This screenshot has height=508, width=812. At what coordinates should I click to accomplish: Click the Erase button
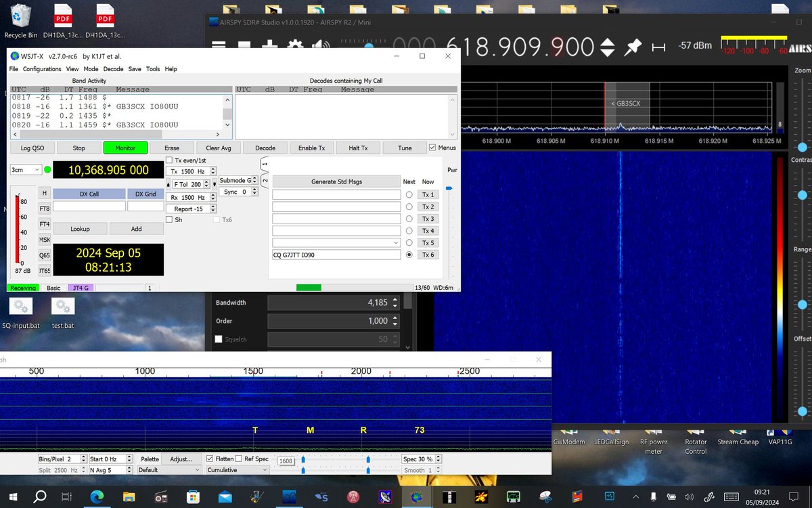pyautogui.click(x=172, y=148)
